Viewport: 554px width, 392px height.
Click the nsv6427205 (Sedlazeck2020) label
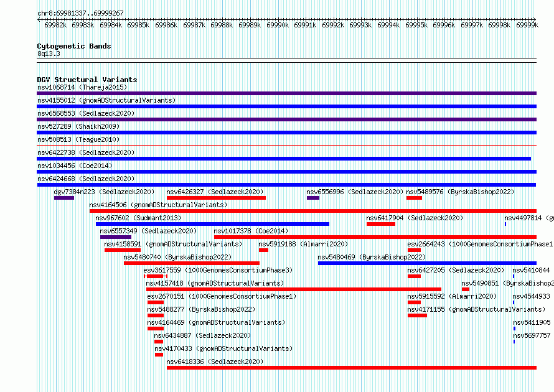tap(456, 270)
